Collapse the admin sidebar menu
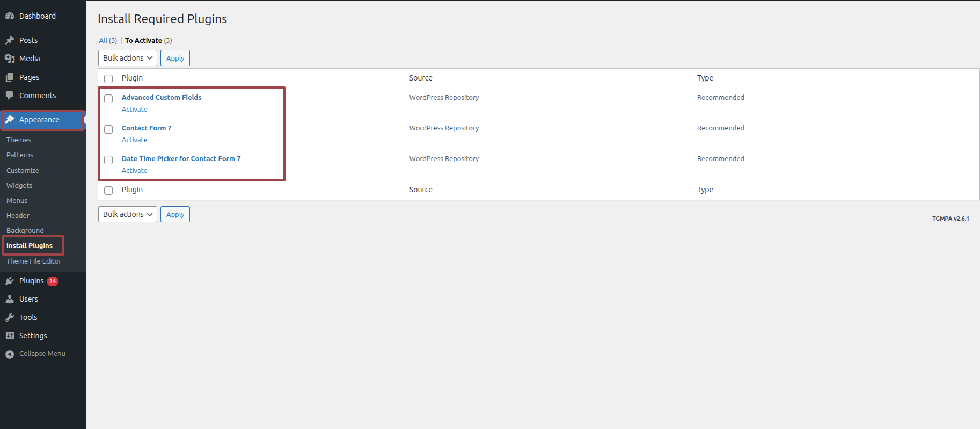This screenshot has height=429, width=980. click(35, 354)
